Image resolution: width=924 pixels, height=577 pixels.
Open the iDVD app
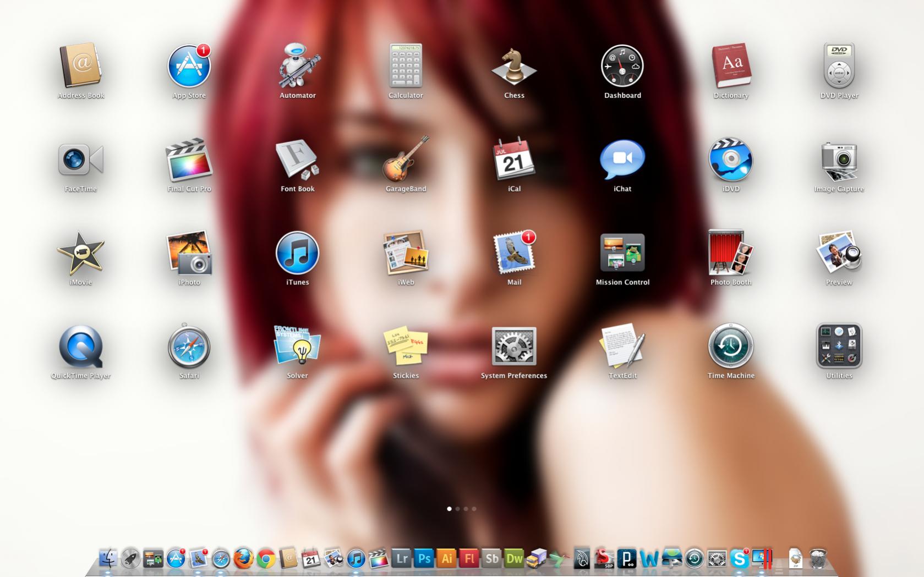coord(731,160)
